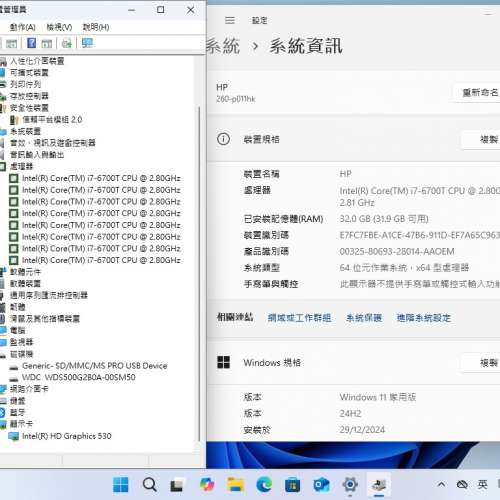
Task: Select the 音訊輸入與輸出 category
Action: (x=37, y=155)
